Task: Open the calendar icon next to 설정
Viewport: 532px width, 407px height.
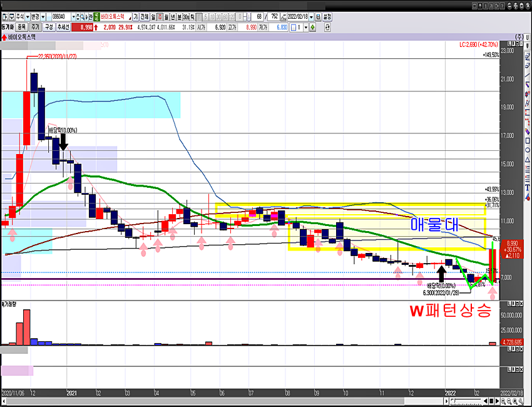Action: 318,17
